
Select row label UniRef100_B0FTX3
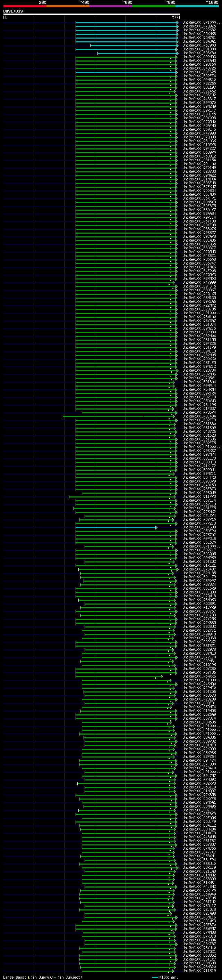pos(199,477)
